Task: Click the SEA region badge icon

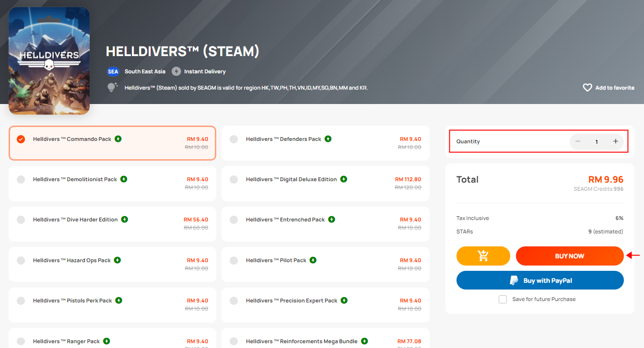Action: tap(113, 71)
